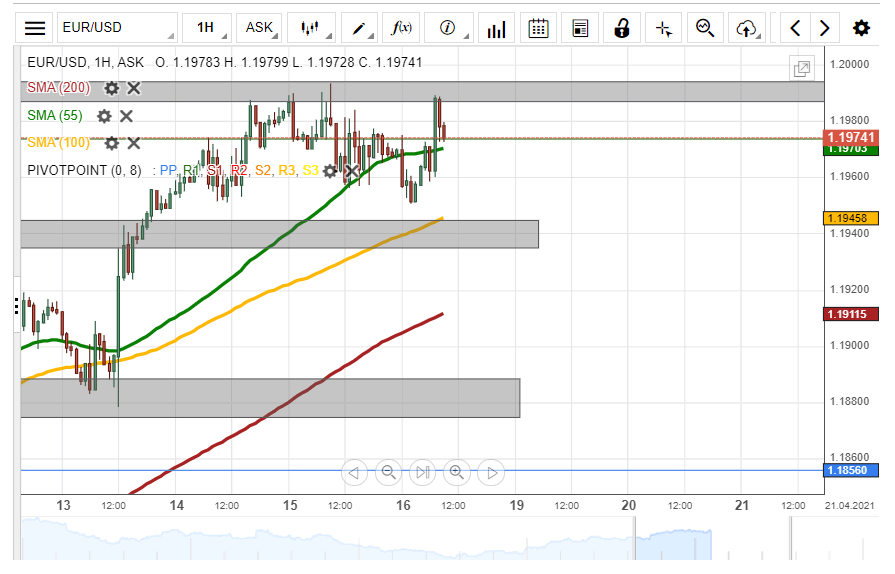Activate the crosshair cursor tool
Screen dimensions: 895x574
coord(663,28)
